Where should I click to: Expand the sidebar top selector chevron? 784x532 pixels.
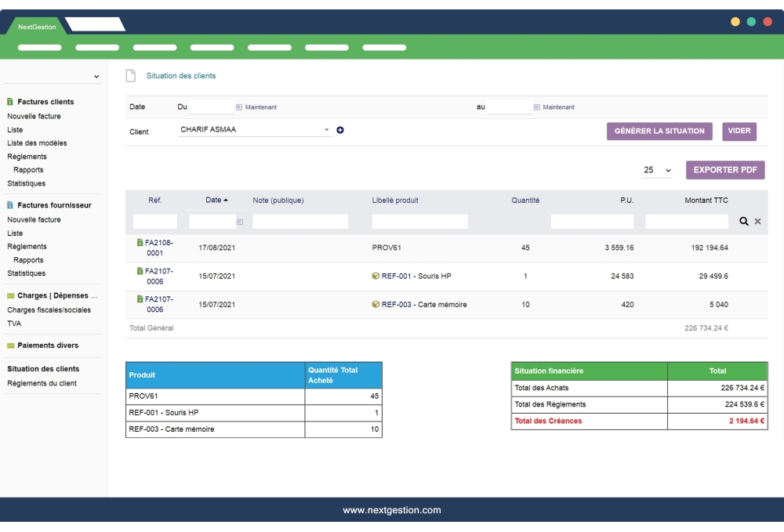[x=96, y=77]
